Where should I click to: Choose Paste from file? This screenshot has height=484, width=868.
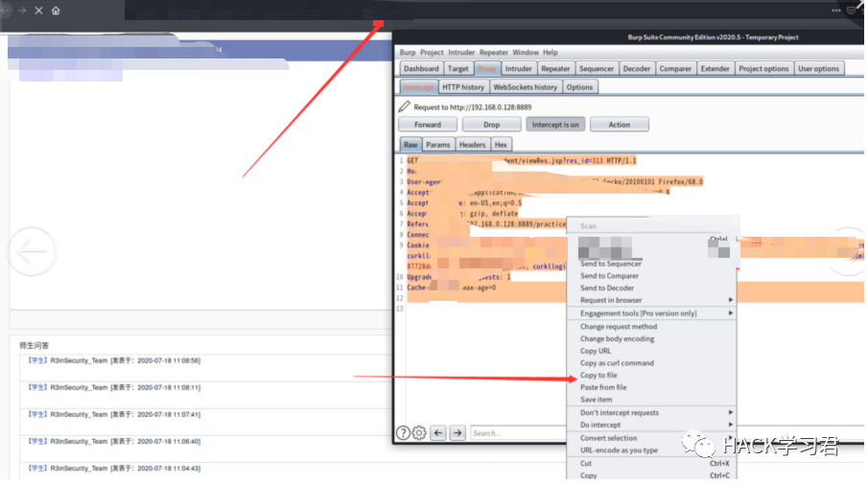[651, 387]
